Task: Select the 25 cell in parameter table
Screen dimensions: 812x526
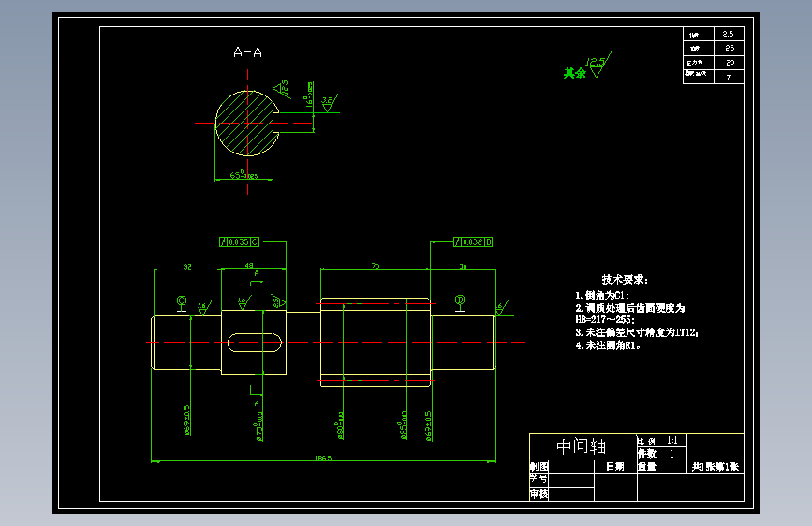Action: (x=730, y=48)
